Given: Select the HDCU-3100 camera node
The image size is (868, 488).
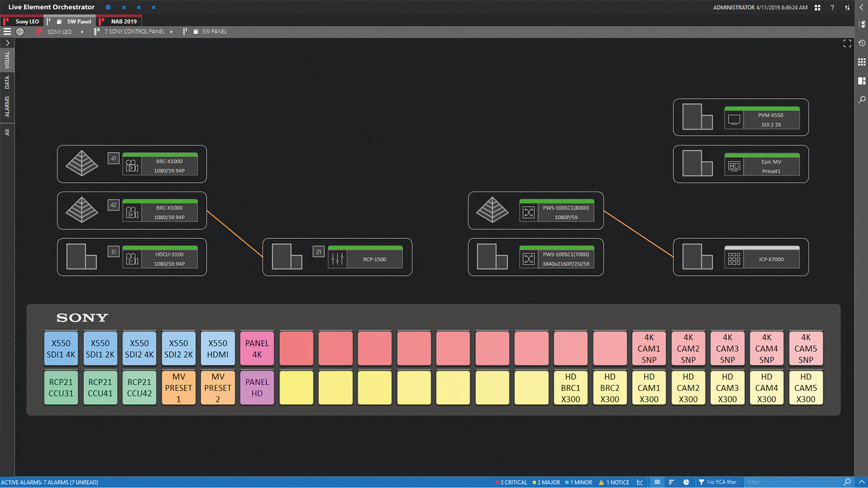Looking at the screenshot, I should (160, 257).
